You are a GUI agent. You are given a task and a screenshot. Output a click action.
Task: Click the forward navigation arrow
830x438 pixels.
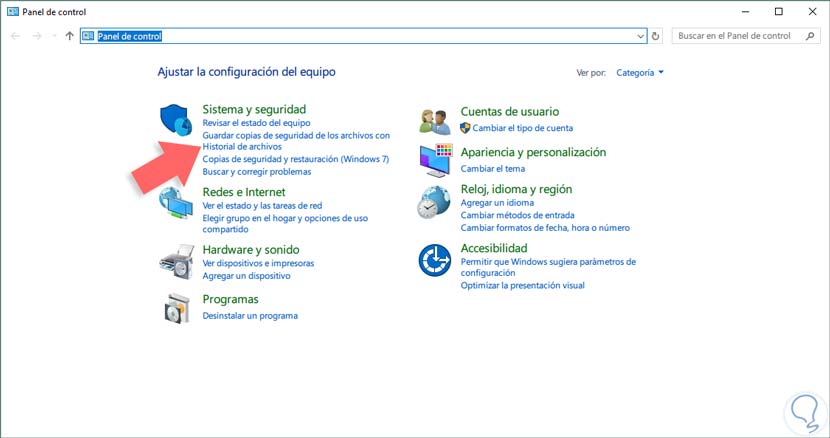click(37, 36)
